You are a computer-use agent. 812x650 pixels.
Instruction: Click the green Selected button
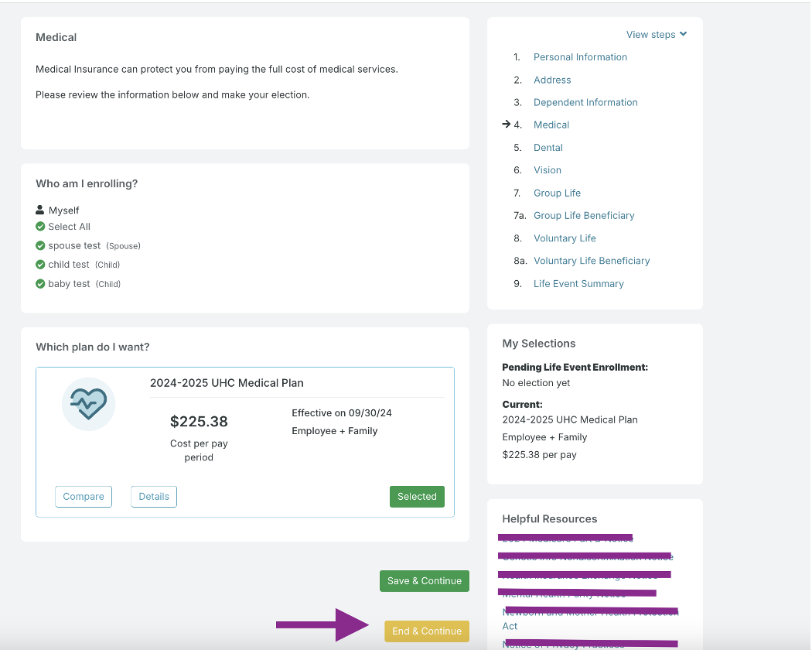417,497
